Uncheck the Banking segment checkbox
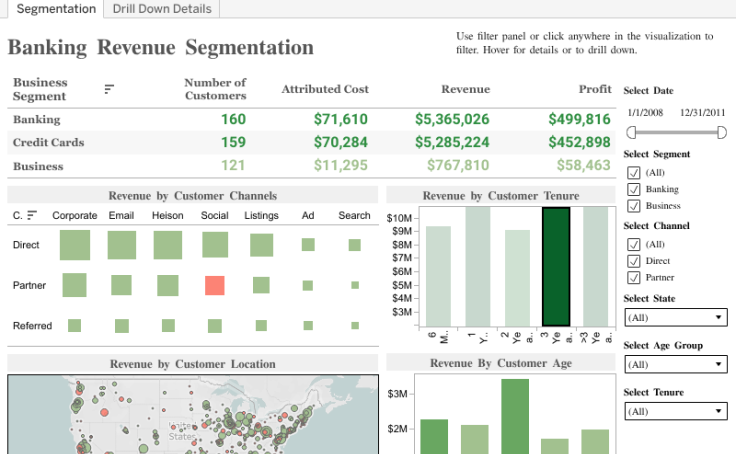The height and width of the screenshot is (454, 736). 633,189
